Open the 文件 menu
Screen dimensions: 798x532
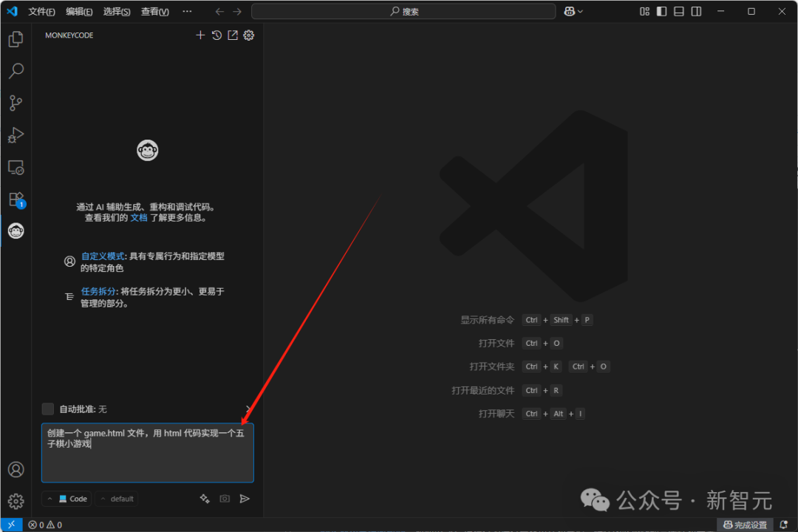41,11
